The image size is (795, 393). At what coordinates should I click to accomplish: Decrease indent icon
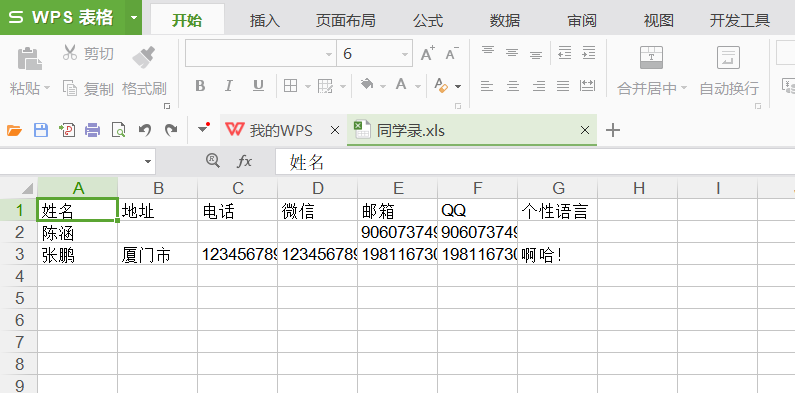pos(564,53)
